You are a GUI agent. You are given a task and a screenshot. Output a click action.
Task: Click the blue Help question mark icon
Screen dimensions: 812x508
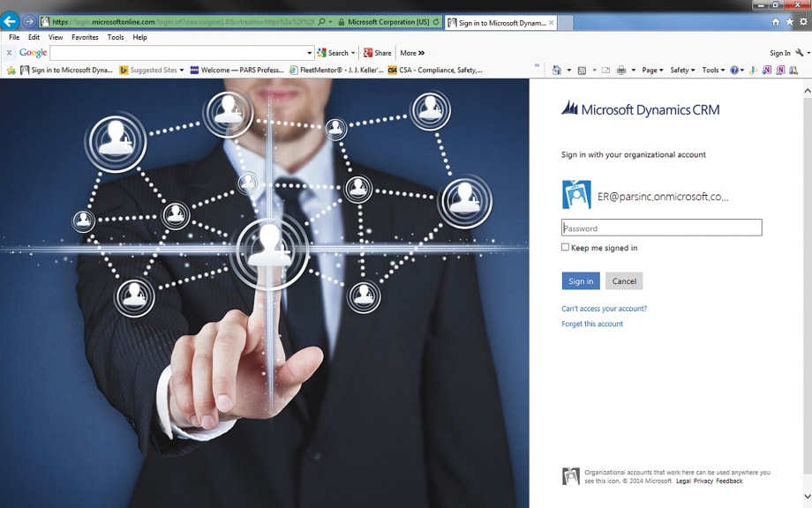click(733, 71)
